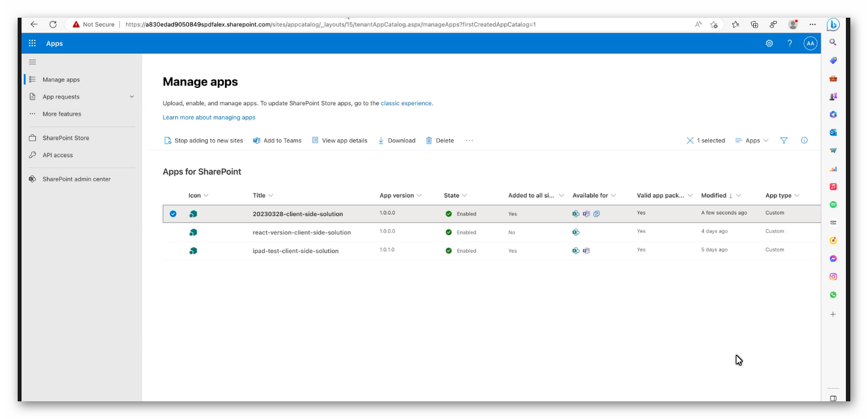Open react-version-client-side-solution app row
The width and height of the screenshot is (868, 419).
coord(302,233)
